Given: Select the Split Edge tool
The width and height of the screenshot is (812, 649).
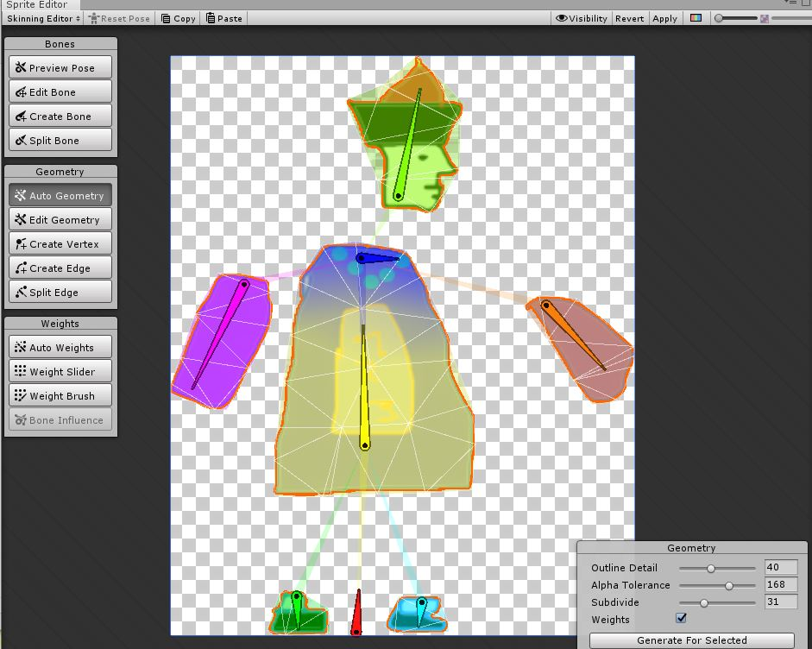Looking at the screenshot, I should 60,292.
